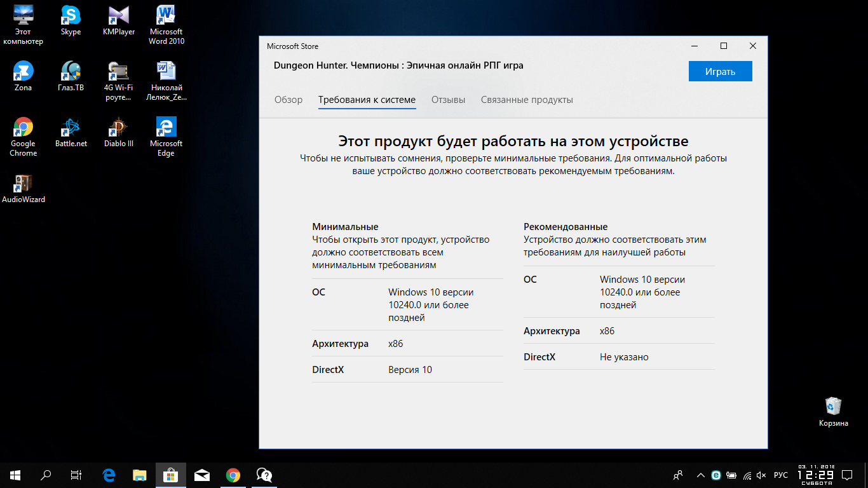Switch to the Обзор tab
868x488 pixels.
pyautogui.click(x=288, y=100)
